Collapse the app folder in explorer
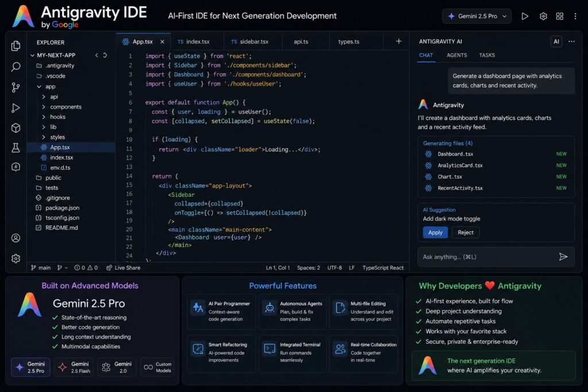588x392 pixels. pos(39,87)
